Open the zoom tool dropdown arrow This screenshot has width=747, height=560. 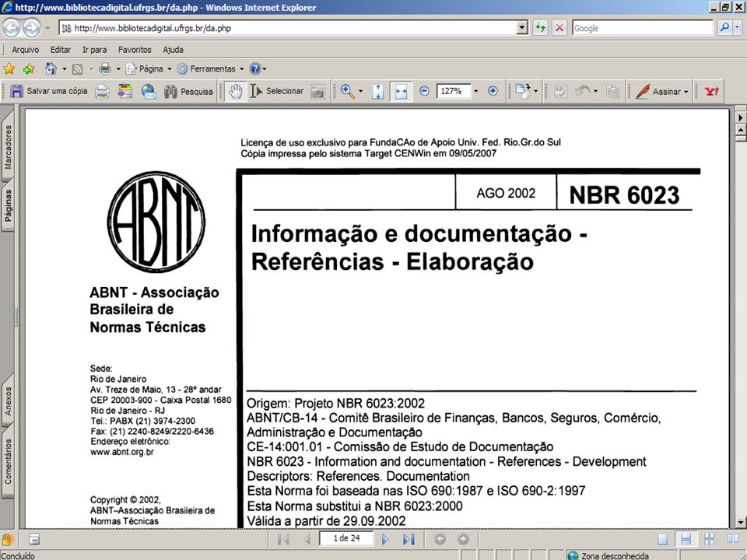click(x=360, y=91)
